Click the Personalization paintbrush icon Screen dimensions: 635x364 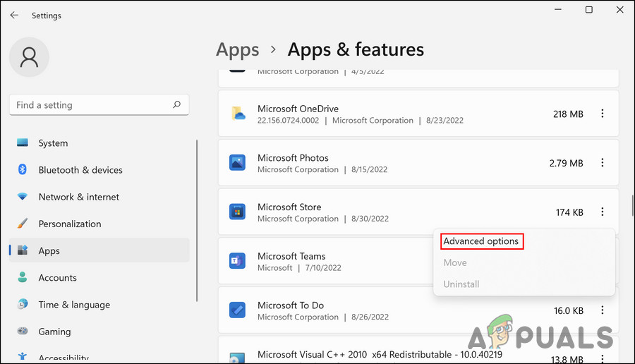pos(23,223)
